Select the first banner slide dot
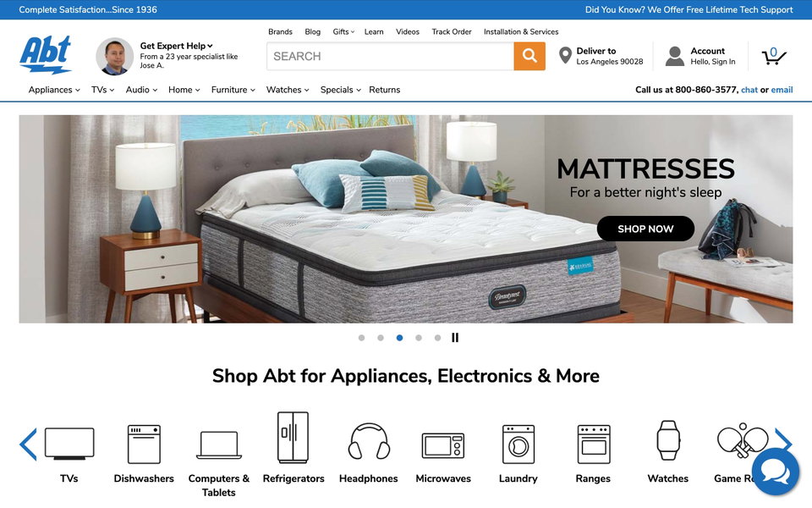The width and height of the screenshot is (812, 508). tap(361, 338)
